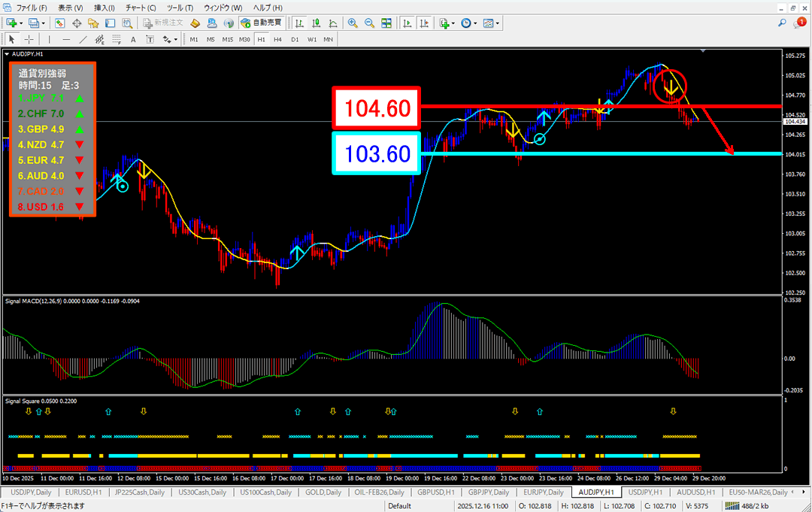Viewport: 812px width, 512px height.
Task: Click the horizontal line drawing tool
Action: click(x=66, y=39)
